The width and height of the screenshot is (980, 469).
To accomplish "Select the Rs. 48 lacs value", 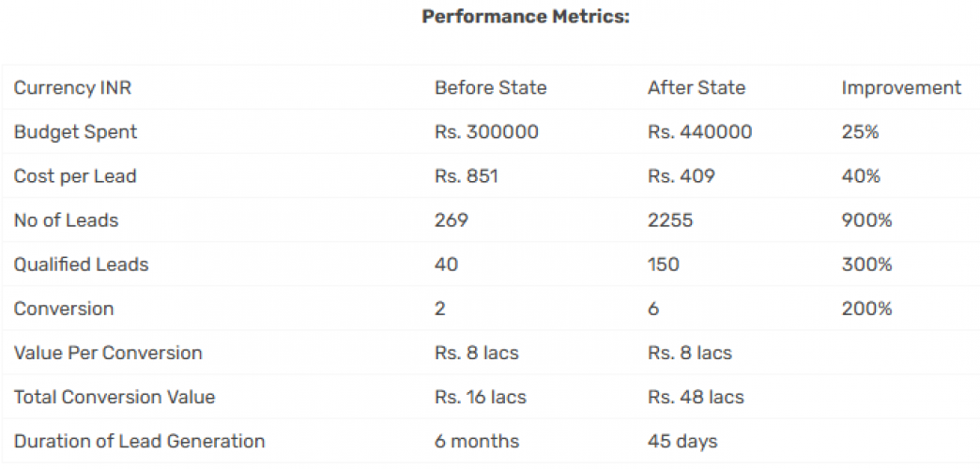I will 696,397.
